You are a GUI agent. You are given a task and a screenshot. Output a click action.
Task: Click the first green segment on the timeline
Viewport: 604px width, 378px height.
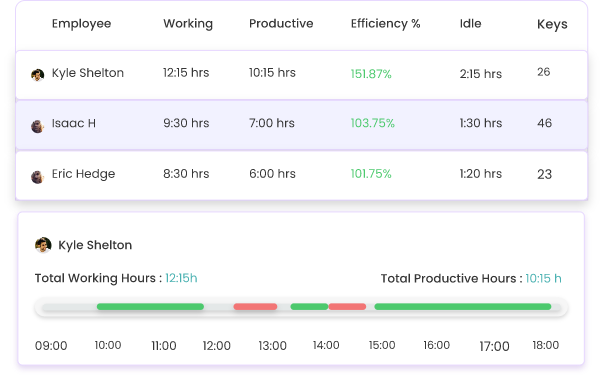click(x=150, y=307)
